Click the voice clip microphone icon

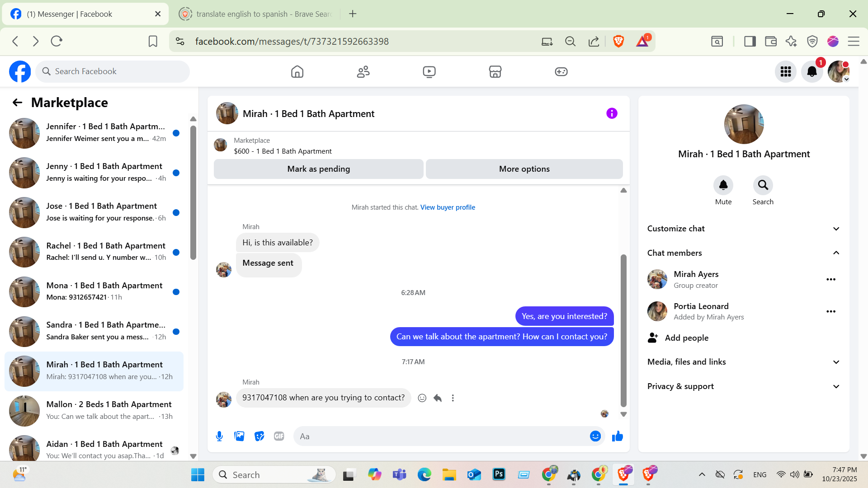(x=219, y=436)
